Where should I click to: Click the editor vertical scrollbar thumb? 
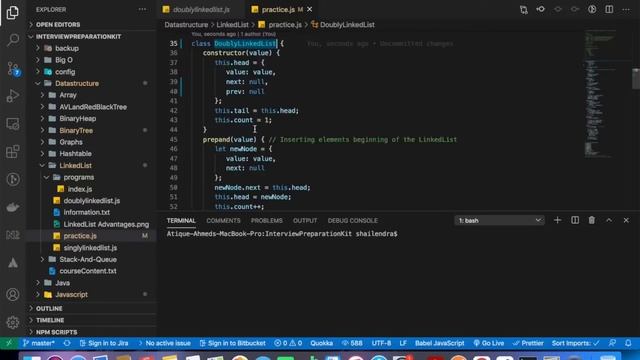636,78
